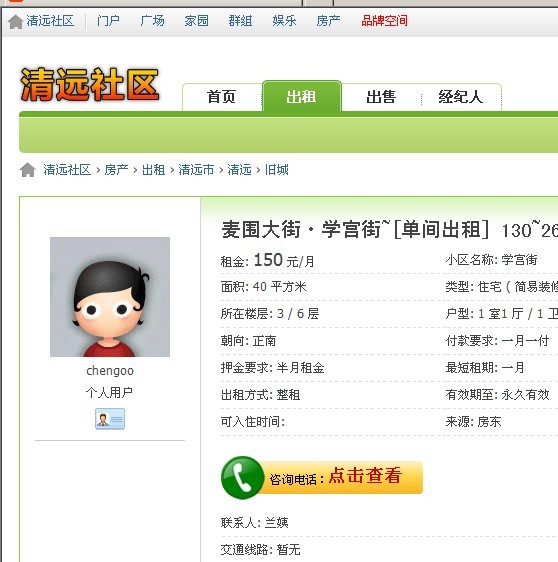
Task: Click the gray house icon in breadcrumb
Action: coord(28,170)
